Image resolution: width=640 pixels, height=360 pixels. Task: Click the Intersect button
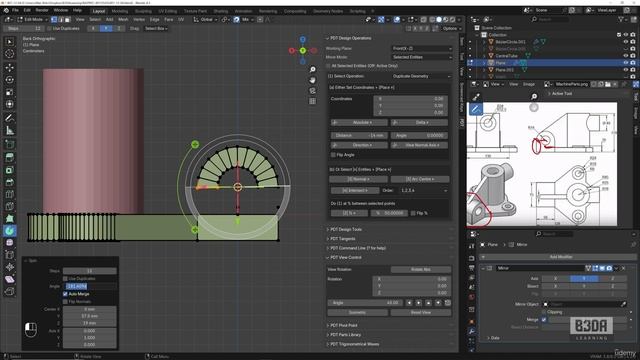click(x=355, y=191)
